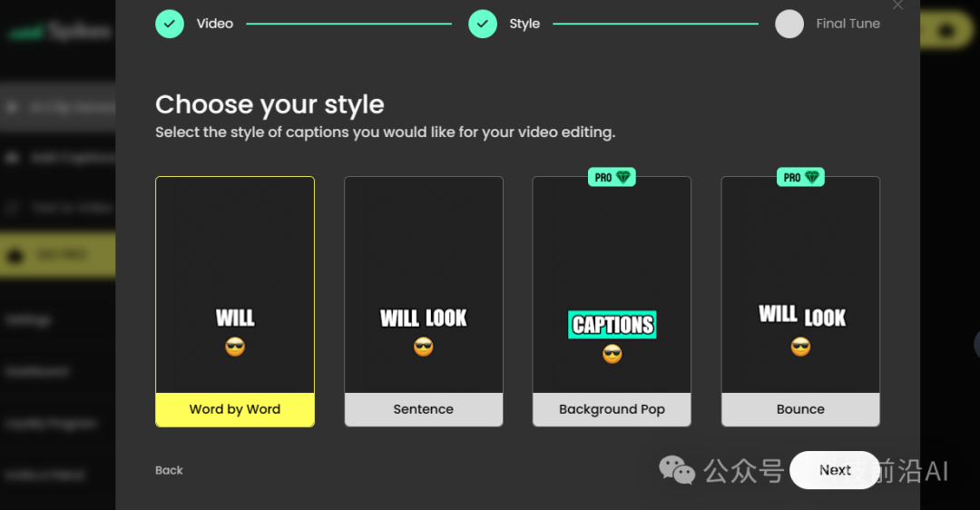Choose the Sentence caption style label
This screenshot has height=510, width=980.
(x=424, y=409)
